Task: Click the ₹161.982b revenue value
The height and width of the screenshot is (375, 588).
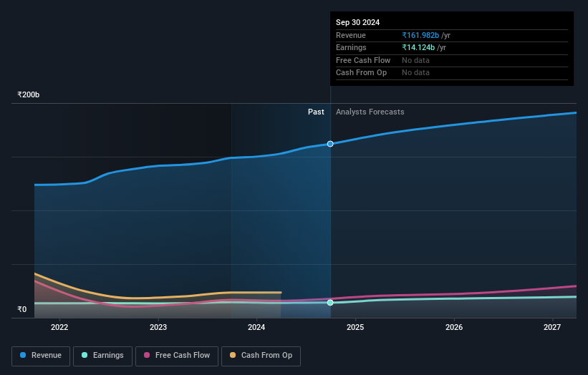Action: click(x=420, y=35)
